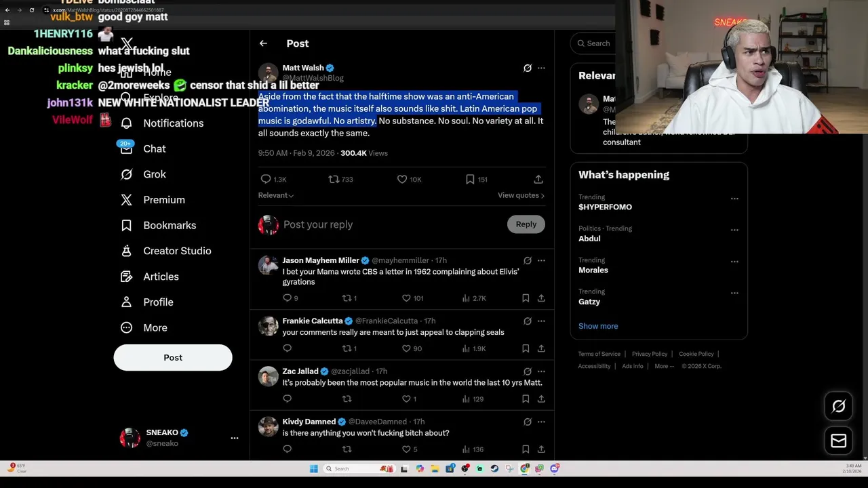Share Frankie Calcutta's reply

pyautogui.click(x=541, y=348)
